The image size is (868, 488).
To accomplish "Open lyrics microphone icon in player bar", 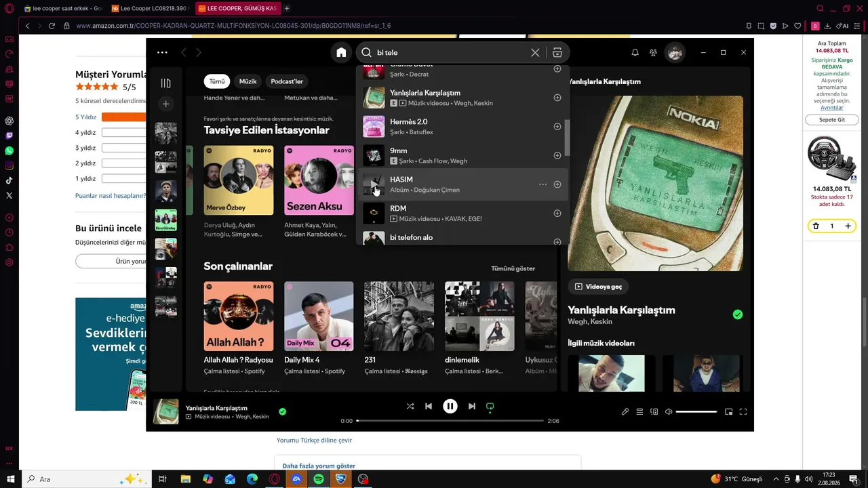I will pyautogui.click(x=625, y=411).
